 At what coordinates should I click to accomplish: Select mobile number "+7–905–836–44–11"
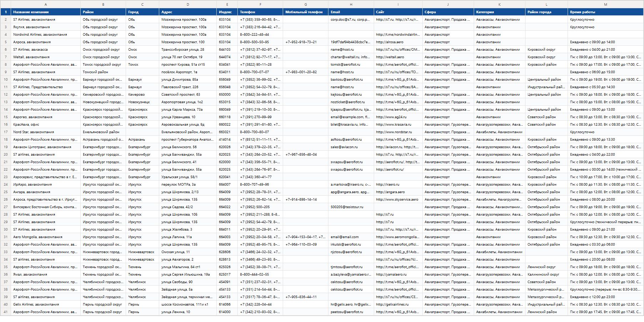pyautogui.click(x=306, y=297)
